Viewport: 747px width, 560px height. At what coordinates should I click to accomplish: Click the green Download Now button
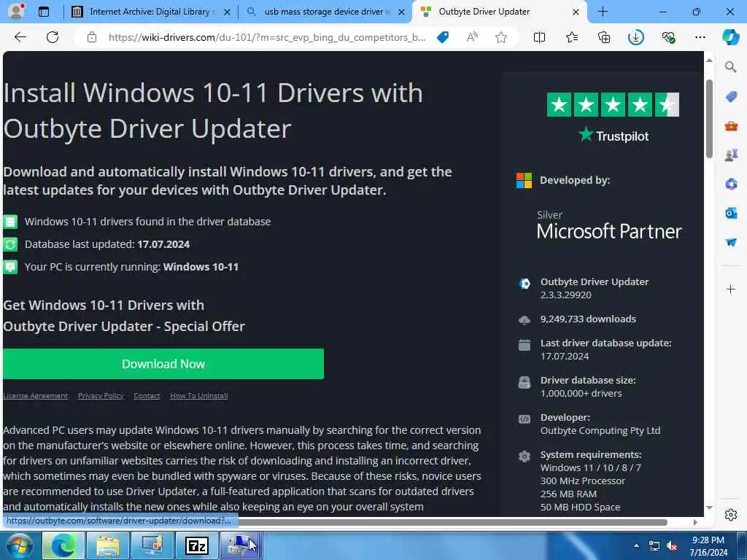[x=163, y=364]
